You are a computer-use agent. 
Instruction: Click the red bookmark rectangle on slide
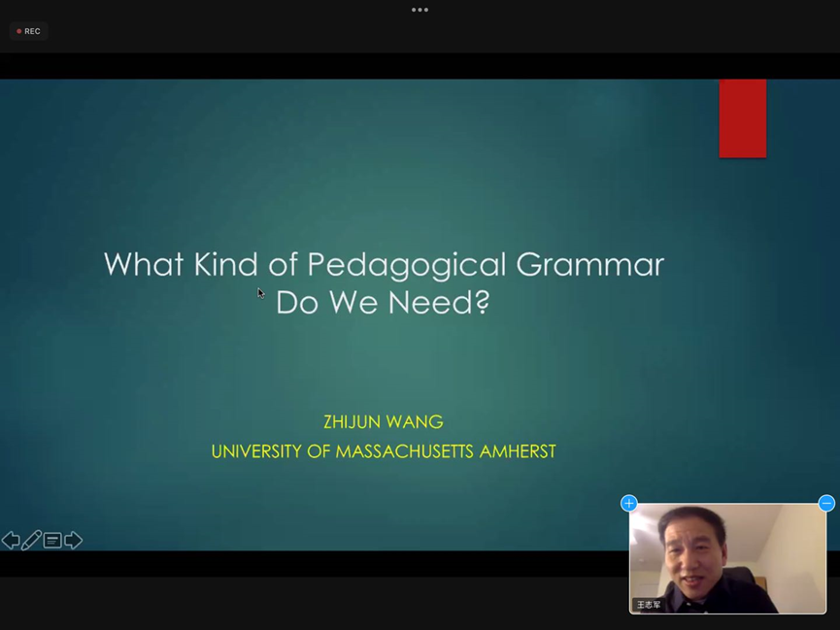pos(742,117)
